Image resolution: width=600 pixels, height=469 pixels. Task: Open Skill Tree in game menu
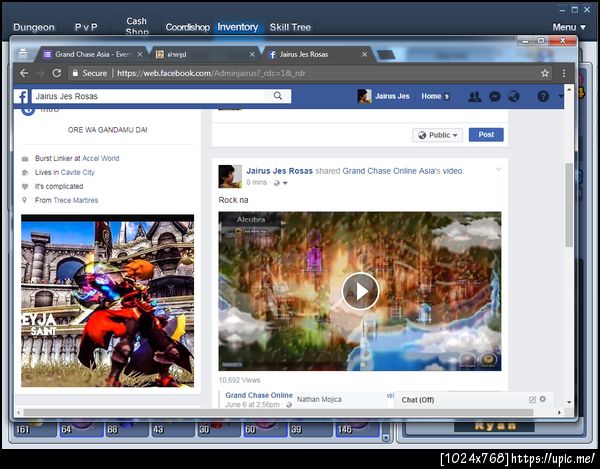290,27
